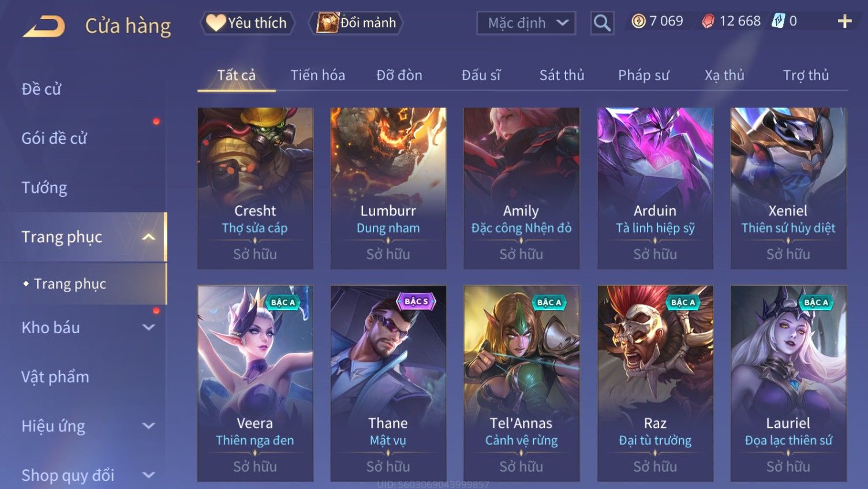The width and height of the screenshot is (868, 489).
Task: Click the chest icon in Đổi mảnh
Action: click(327, 23)
